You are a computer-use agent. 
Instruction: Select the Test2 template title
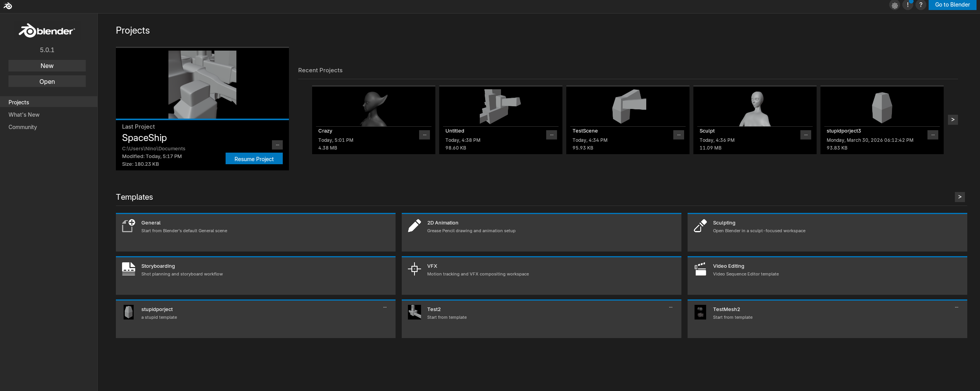[434, 309]
